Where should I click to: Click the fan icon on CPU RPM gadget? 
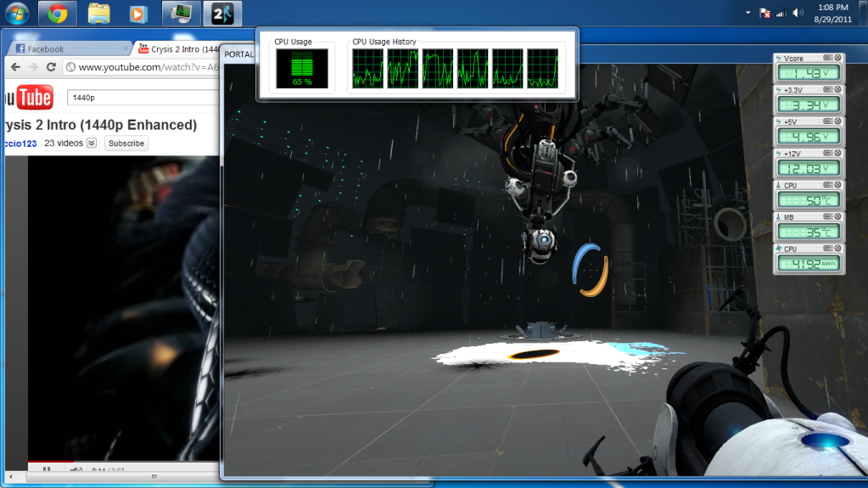779,249
